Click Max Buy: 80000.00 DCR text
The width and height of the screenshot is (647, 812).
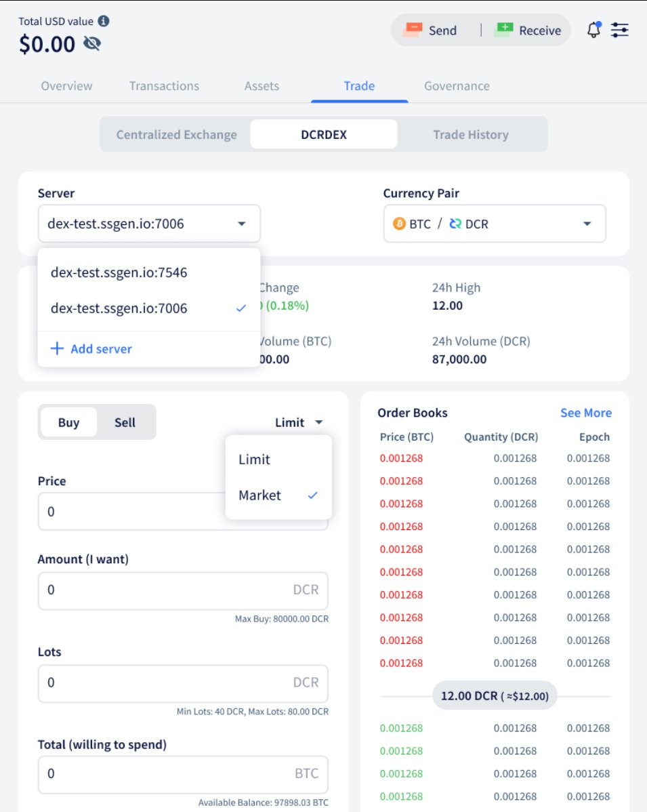coord(282,619)
